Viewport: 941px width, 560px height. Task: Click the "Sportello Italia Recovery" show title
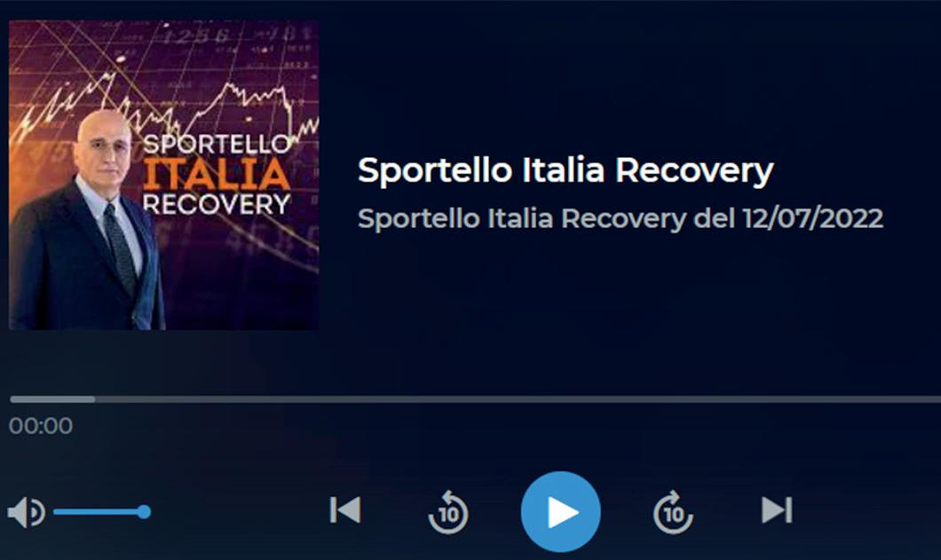[565, 170]
